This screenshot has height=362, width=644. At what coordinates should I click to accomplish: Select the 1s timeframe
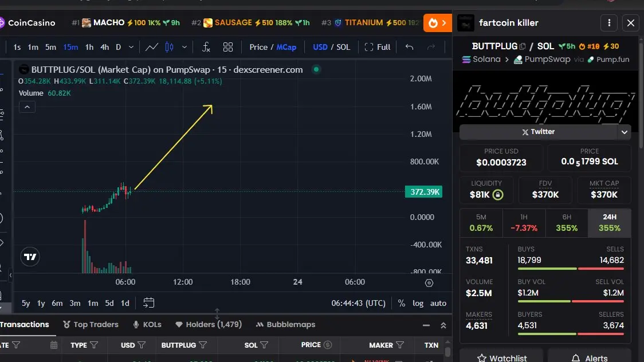tap(17, 47)
